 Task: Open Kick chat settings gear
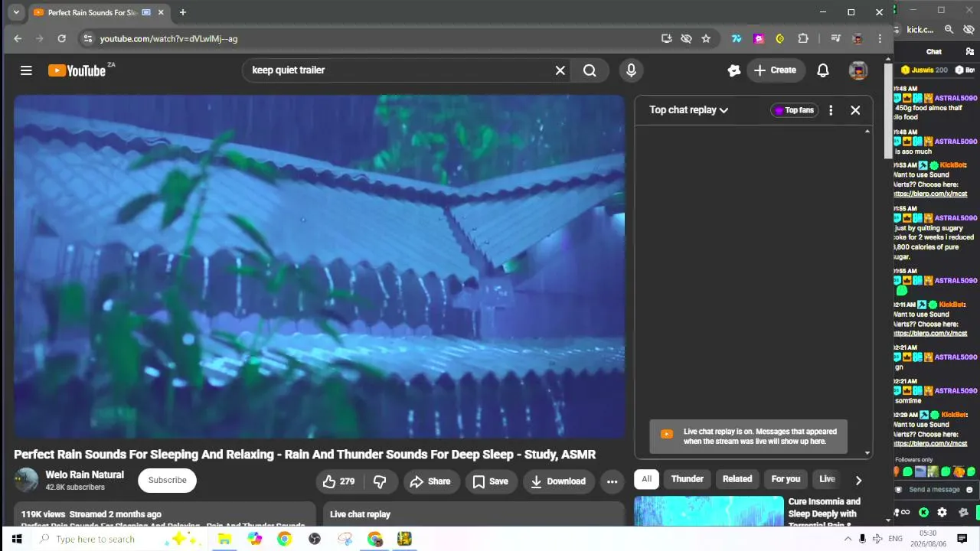[x=942, y=512]
